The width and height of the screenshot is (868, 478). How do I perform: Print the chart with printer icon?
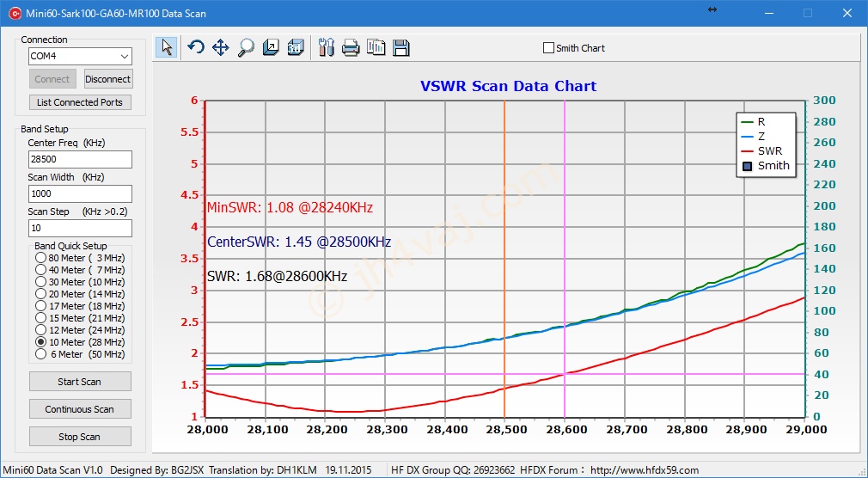tap(351, 47)
